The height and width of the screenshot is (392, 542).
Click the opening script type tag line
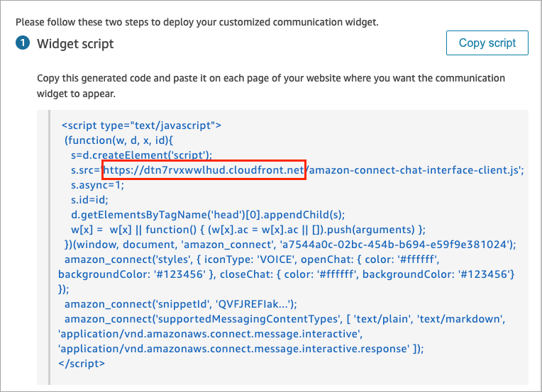142,125
